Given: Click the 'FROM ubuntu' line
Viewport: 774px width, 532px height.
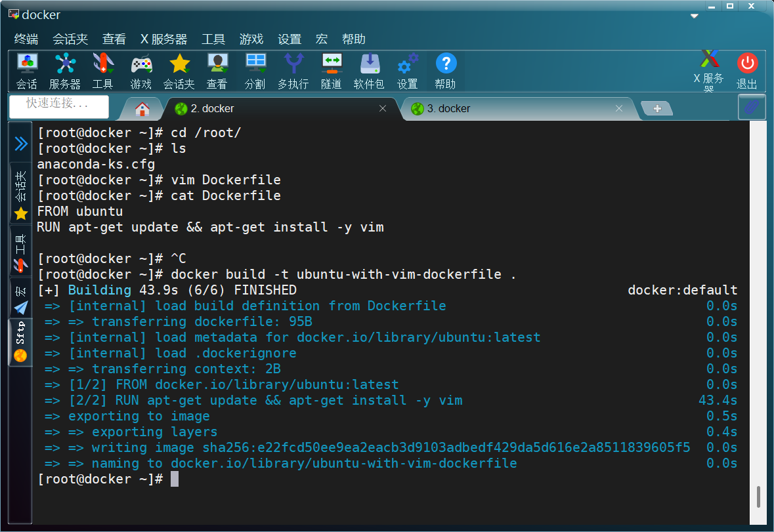Looking at the screenshot, I should coord(80,211).
